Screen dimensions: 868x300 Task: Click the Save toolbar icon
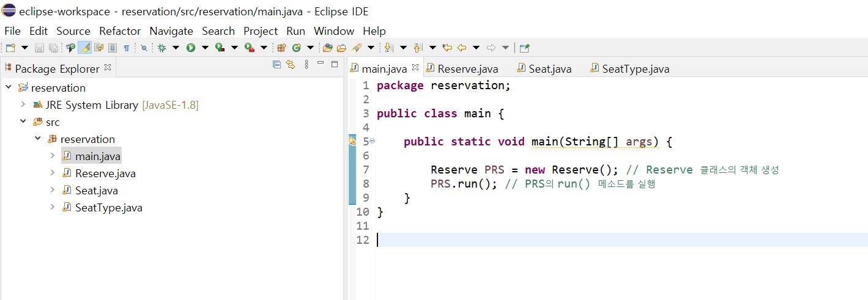[x=39, y=48]
